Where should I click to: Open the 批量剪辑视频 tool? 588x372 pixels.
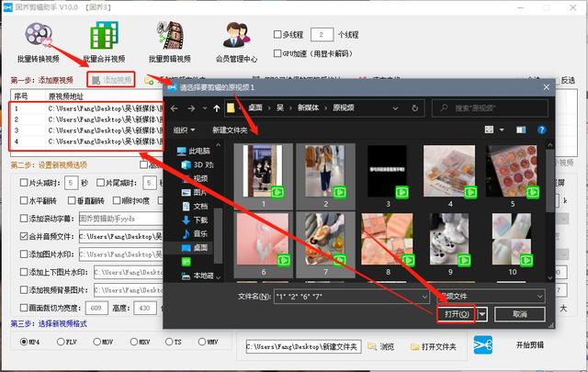170,42
